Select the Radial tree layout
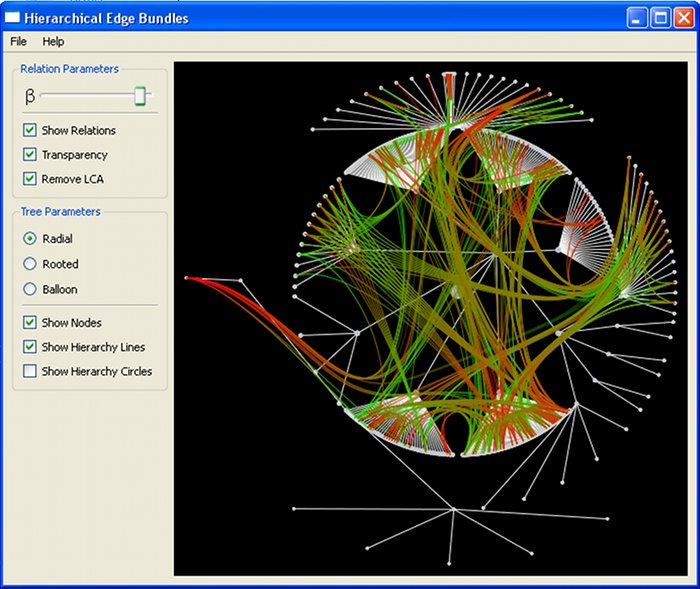 tap(30, 239)
